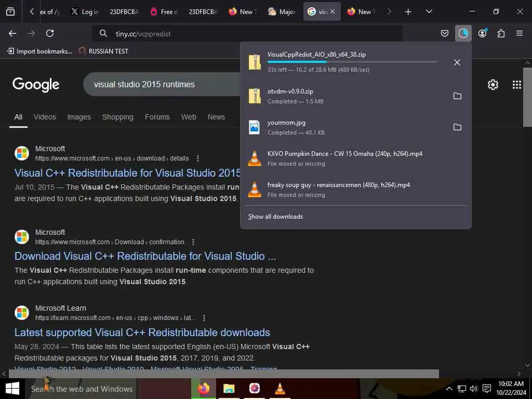Show yourmom.jpg in its folder
The width and height of the screenshot is (532, 399).
(457, 127)
